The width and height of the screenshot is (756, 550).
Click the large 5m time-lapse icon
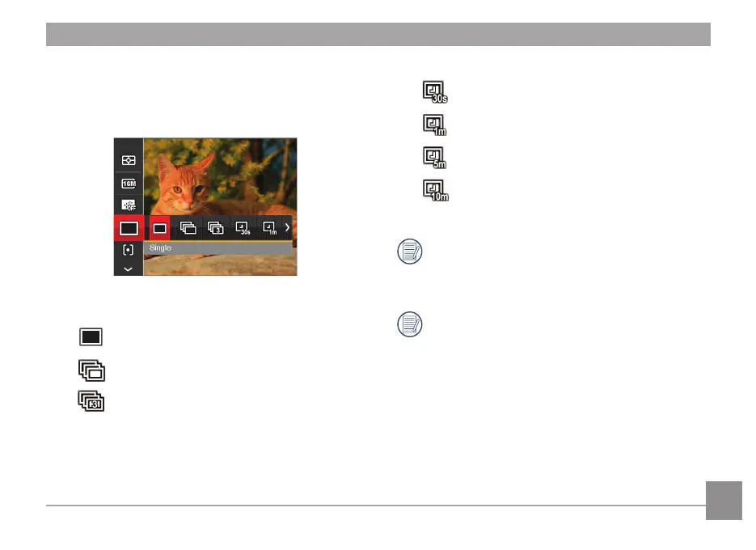pyautogui.click(x=435, y=158)
